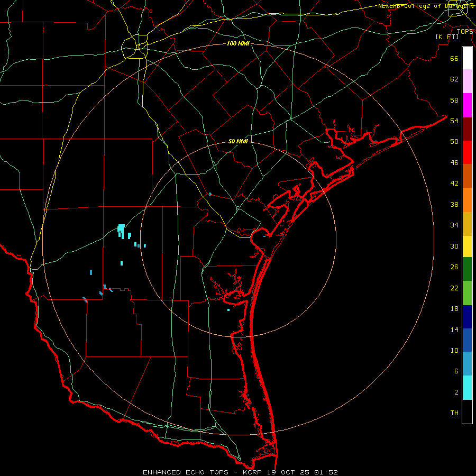This screenshot has width=476, height=476.
Task: Click the legend value '14'
Action: [x=454, y=329]
